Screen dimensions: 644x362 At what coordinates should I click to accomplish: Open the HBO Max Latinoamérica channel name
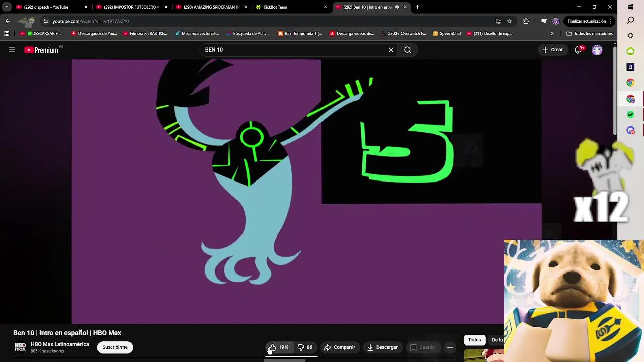[x=59, y=344]
